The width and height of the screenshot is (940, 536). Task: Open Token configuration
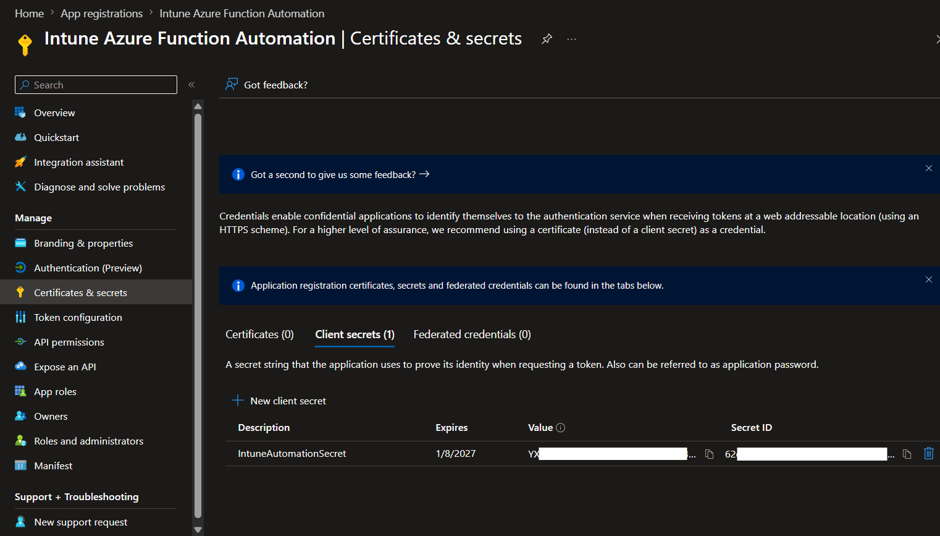coord(78,317)
